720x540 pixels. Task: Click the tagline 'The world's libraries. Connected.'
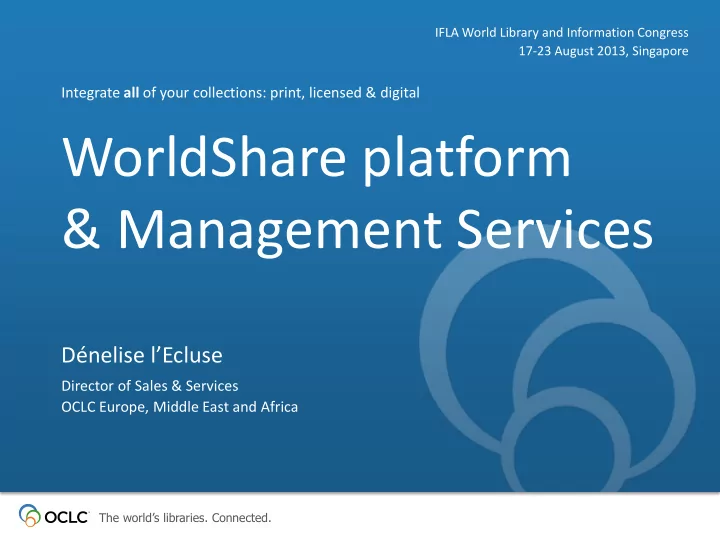tap(185, 518)
